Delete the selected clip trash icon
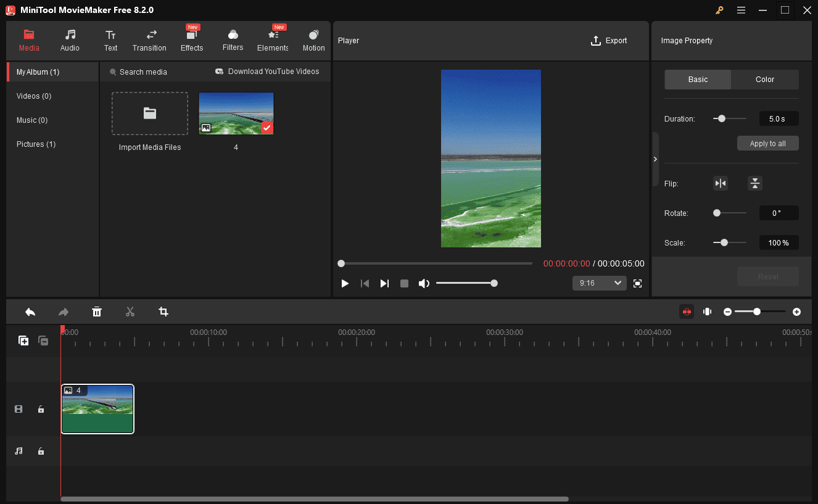 97,312
